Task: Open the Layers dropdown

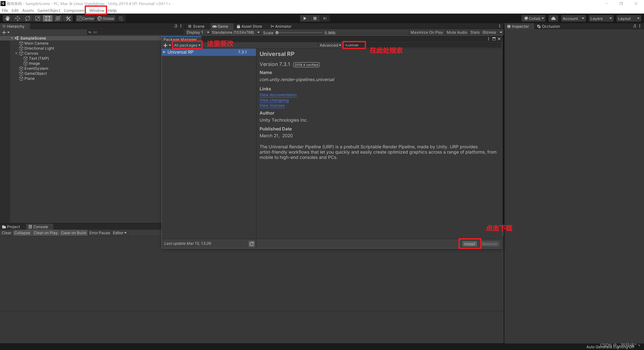Action: [x=601, y=18]
